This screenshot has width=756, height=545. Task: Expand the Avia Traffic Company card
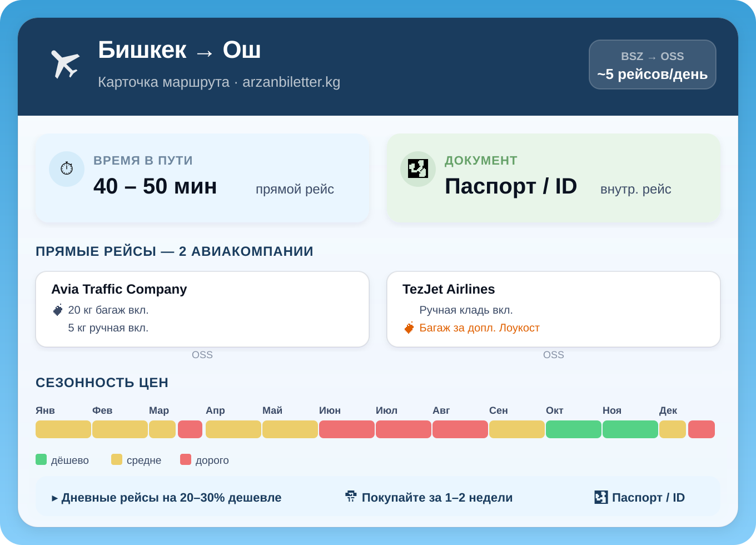point(202,309)
